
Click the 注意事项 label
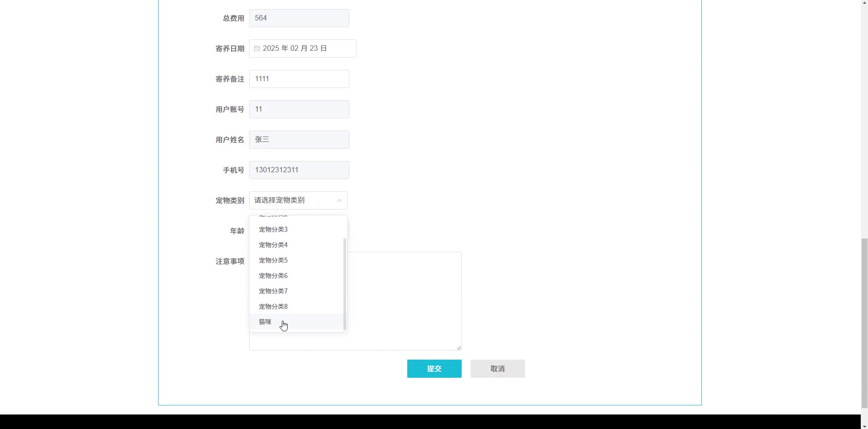click(230, 261)
